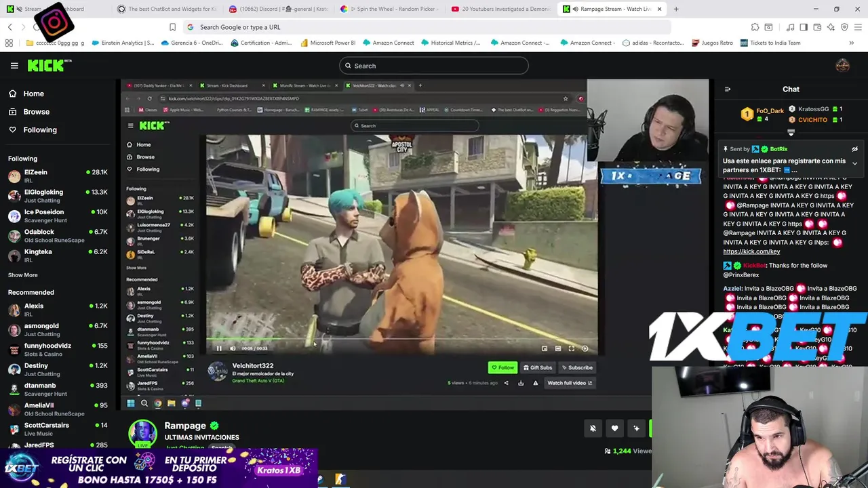868x488 pixels.
Task: Click the BotRix sender name
Action: (x=778, y=149)
